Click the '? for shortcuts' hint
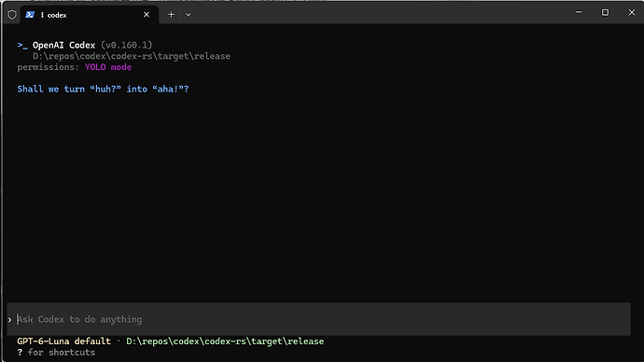The width and height of the screenshot is (644, 362). click(x=56, y=353)
